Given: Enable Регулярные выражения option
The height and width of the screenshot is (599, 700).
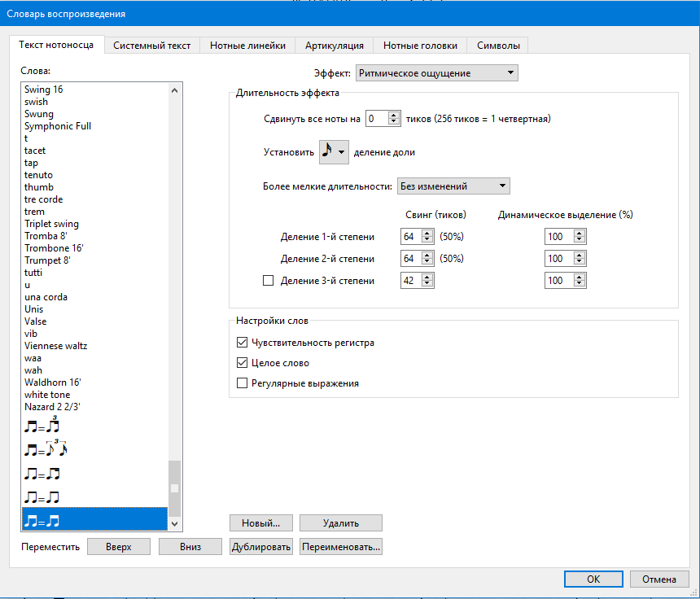Looking at the screenshot, I should [242, 383].
